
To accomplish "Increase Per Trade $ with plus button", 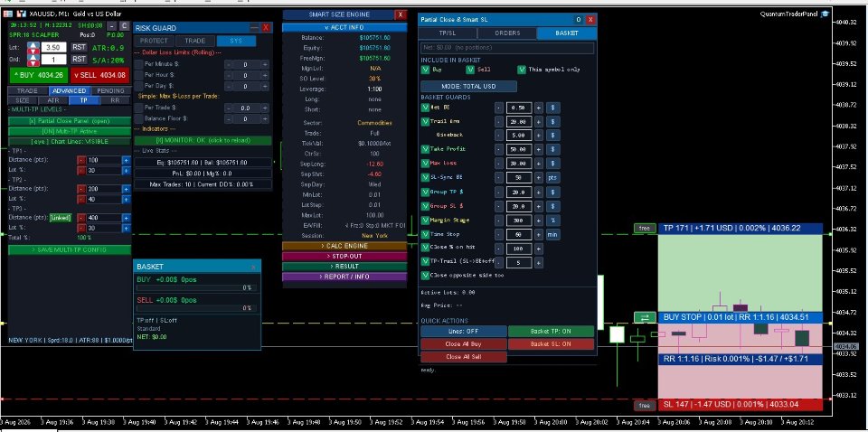I will 265,108.
